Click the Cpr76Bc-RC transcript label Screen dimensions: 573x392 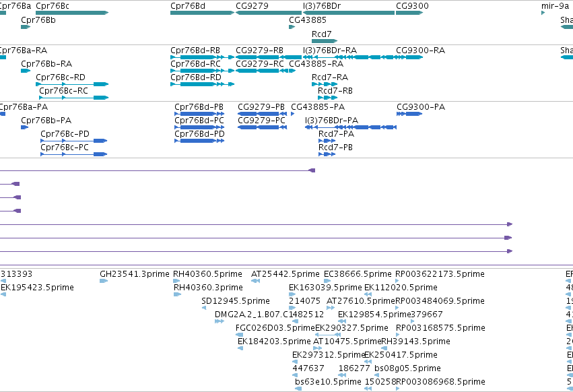pyautogui.click(x=63, y=91)
